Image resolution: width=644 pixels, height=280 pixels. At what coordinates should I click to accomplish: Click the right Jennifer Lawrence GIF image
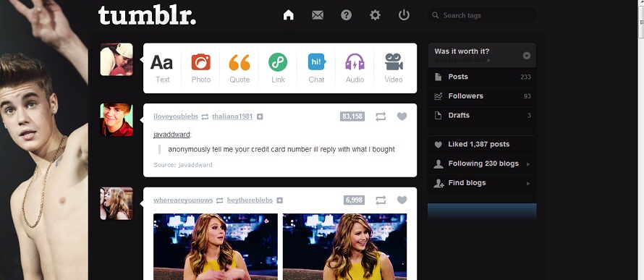345,246
